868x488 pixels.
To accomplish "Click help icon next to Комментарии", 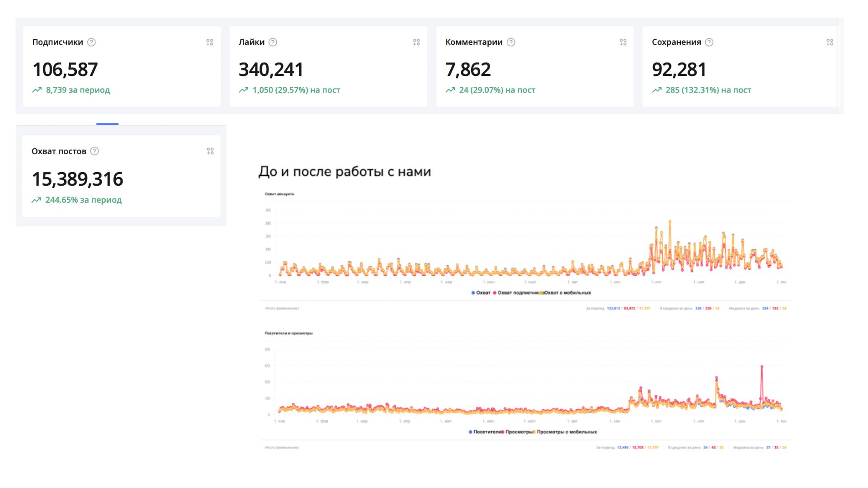I will pyautogui.click(x=511, y=42).
